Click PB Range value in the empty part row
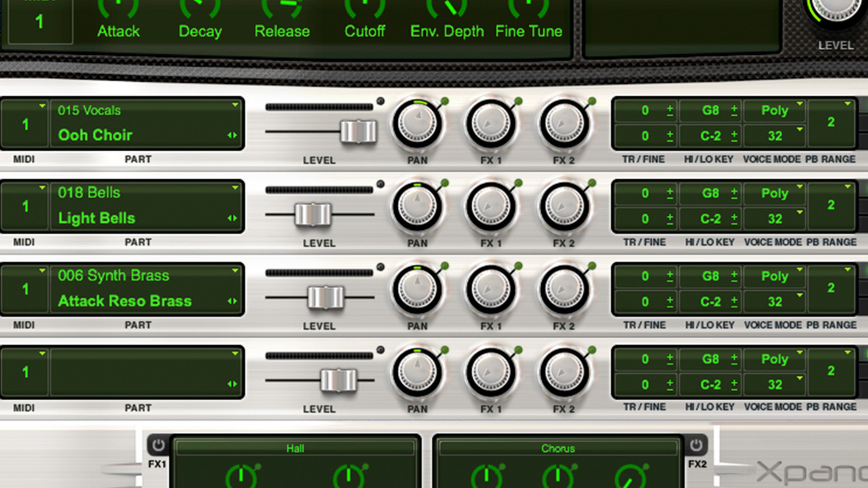The height and width of the screenshot is (488, 868). pos(831,371)
